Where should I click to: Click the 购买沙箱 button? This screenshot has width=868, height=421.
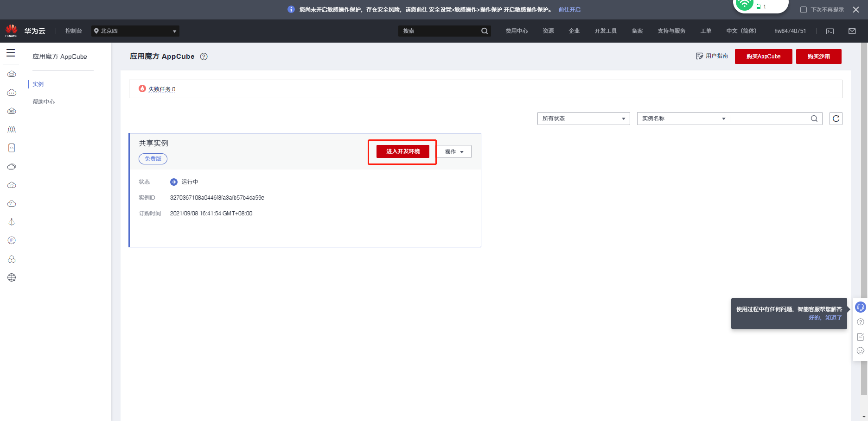click(x=819, y=57)
